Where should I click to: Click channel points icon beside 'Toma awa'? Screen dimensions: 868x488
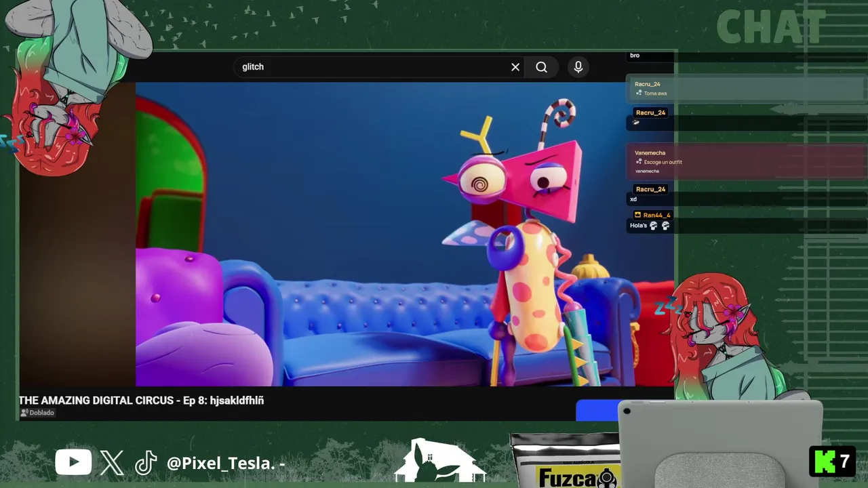click(639, 94)
